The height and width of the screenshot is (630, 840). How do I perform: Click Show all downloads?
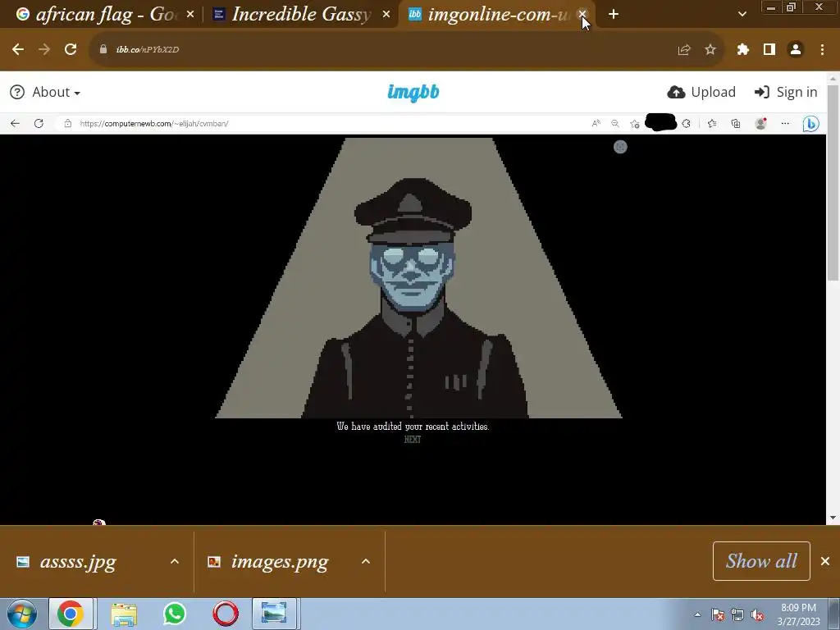(761, 561)
